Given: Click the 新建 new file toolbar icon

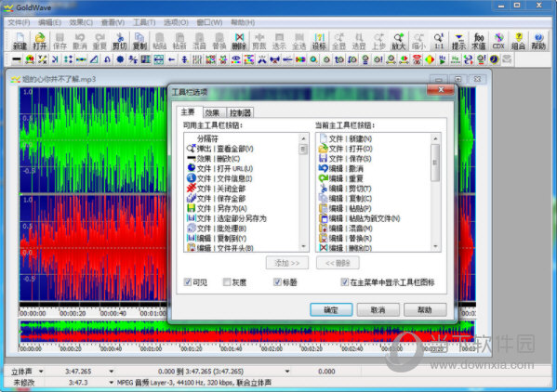Looking at the screenshot, I should tap(20, 41).
